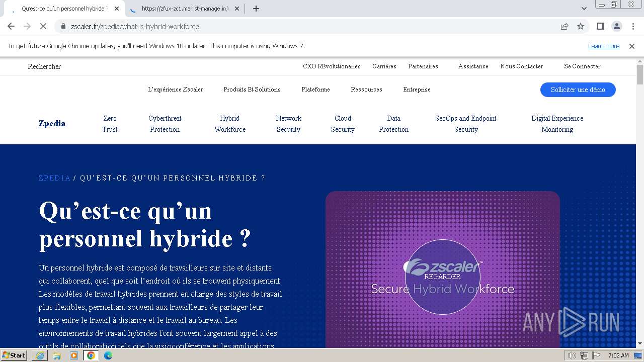Click the page heading Qu'est-ce qu'un personnel hybride
Image resolution: width=644 pixels, height=362 pixels.
(145, 224)
